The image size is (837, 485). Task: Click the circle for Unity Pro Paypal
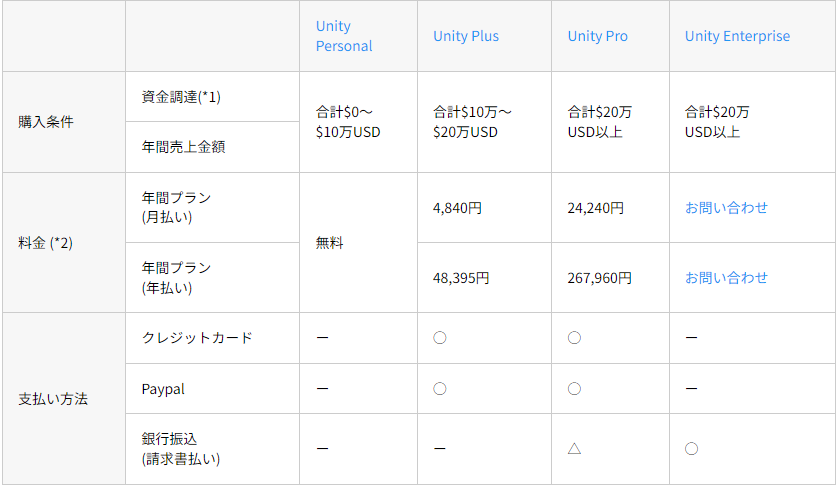click(574, 388)
